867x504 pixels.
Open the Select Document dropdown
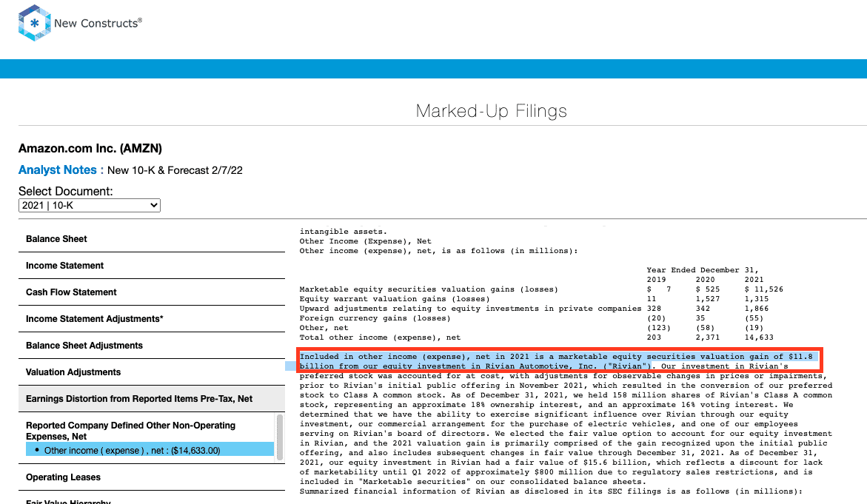click(90, 206)
